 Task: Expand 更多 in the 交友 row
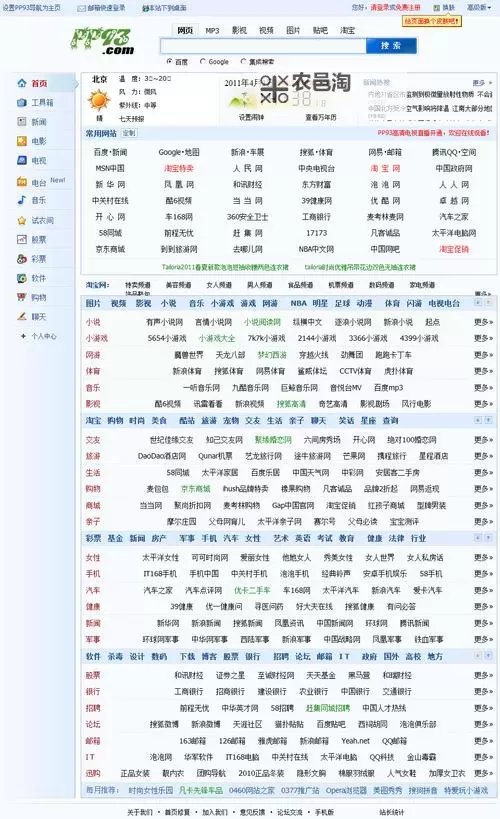[483, 440]
